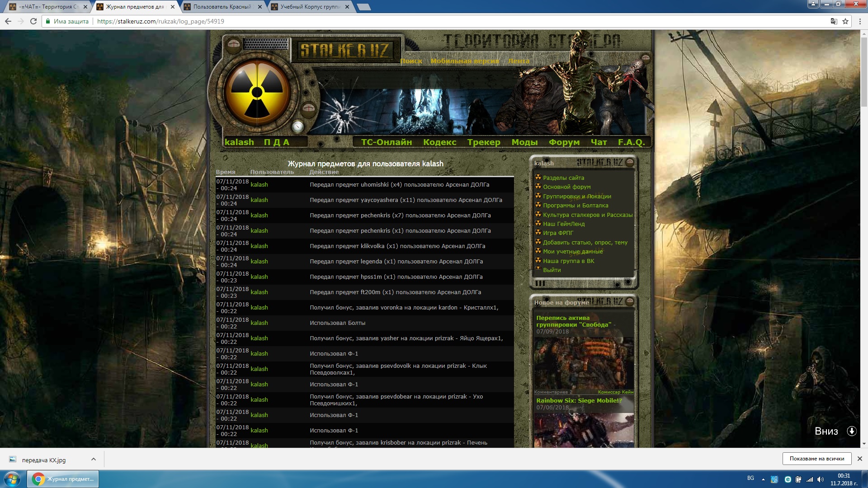Open the Форум menu item
Image resolution: width=868 pixels, height=488 pixels.
coord(564,142)
